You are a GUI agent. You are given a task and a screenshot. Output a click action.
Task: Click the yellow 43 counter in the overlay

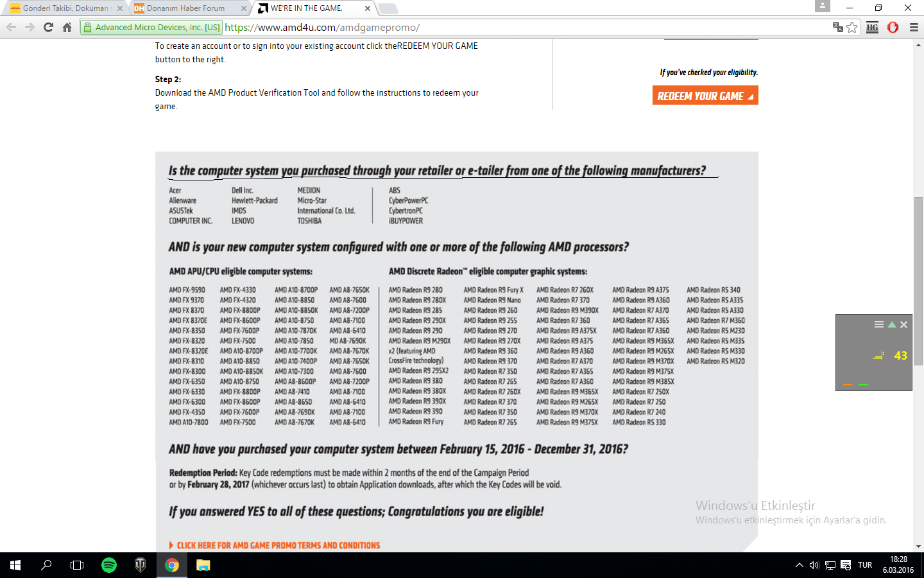tap(900, 355)
